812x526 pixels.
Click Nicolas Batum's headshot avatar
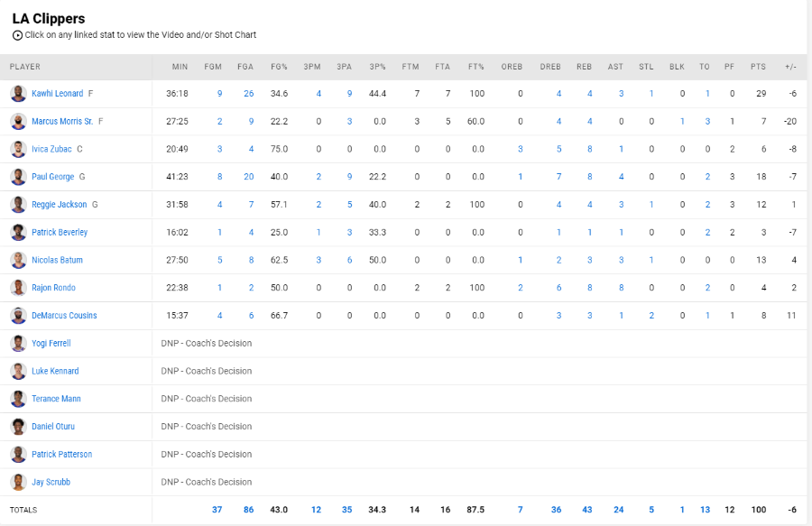point(18,260)
